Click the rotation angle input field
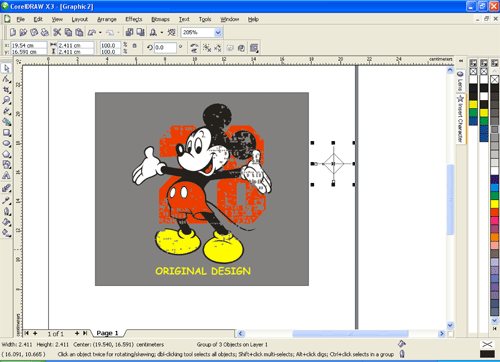 pyautogui.click(x=165, y=48)
